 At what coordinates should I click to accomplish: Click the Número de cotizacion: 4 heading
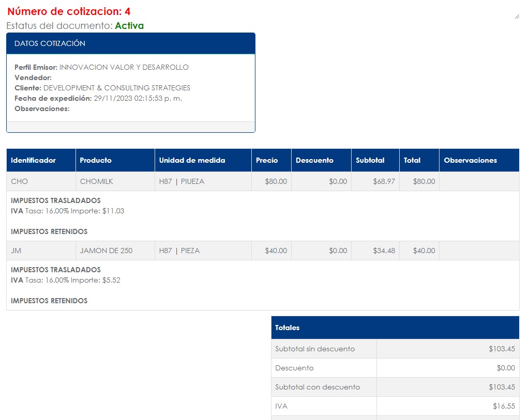69,11
